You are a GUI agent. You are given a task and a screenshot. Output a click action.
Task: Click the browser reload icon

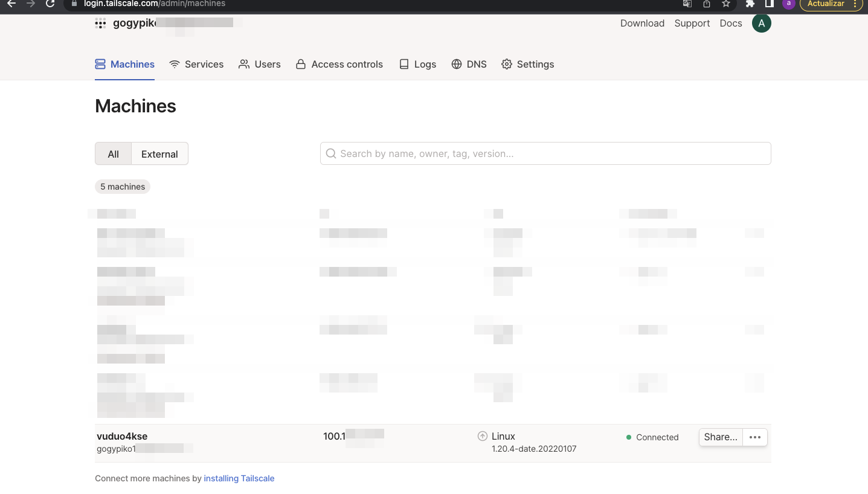click(51, 4)
